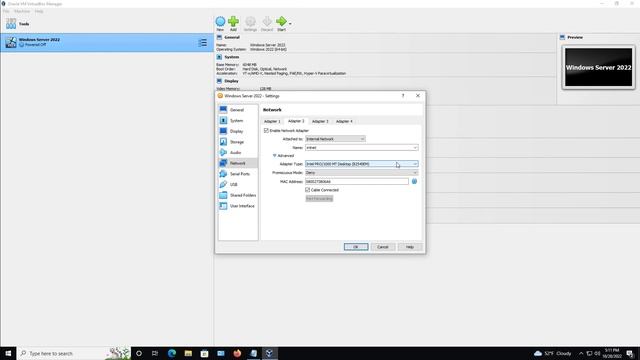Switch to the Adapter 3 tab

click(x=320, y=121)
